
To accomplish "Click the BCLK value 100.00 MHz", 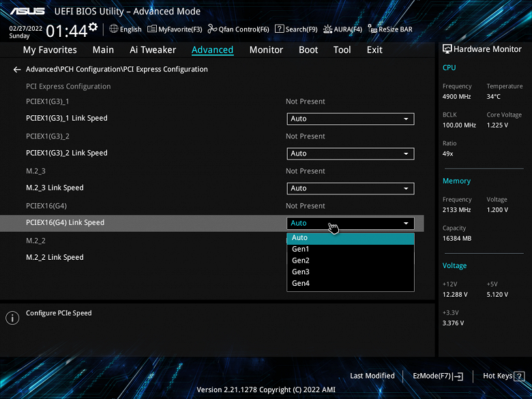I will click(459, 125).
